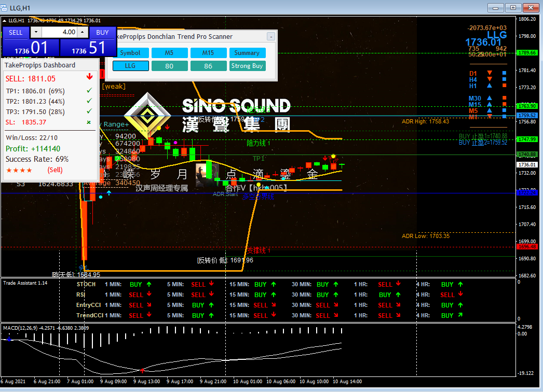The height and width of the screenshot is (392, 543).
Task: Click the SL: 1835.37 line
Action: (x=26, y=122)
